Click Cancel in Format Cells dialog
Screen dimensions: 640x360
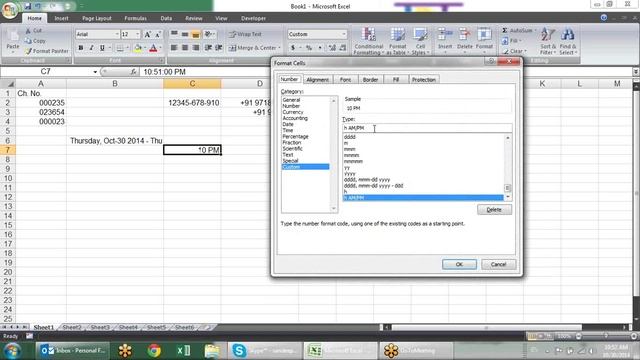pyautogui.click(x=498, y=264)
